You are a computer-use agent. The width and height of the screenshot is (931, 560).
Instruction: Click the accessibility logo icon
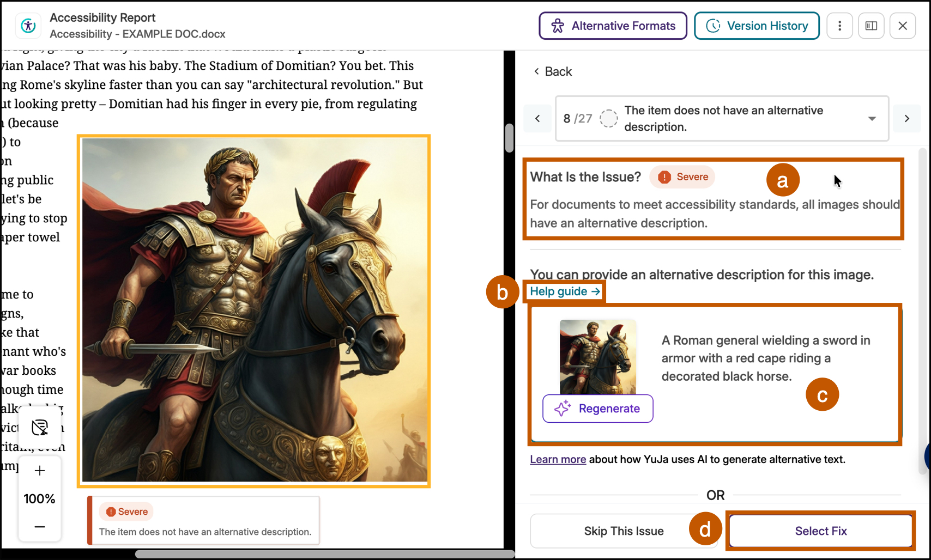click(28, 26)
